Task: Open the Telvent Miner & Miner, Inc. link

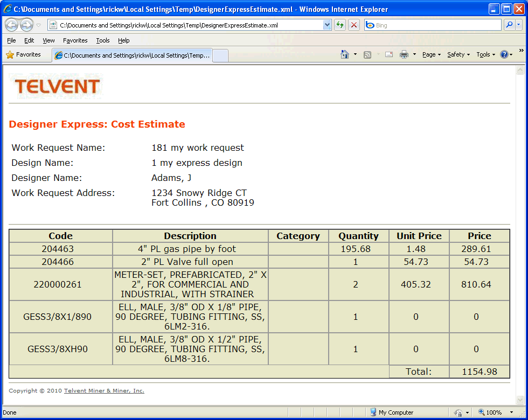Action: click(104, 391)
